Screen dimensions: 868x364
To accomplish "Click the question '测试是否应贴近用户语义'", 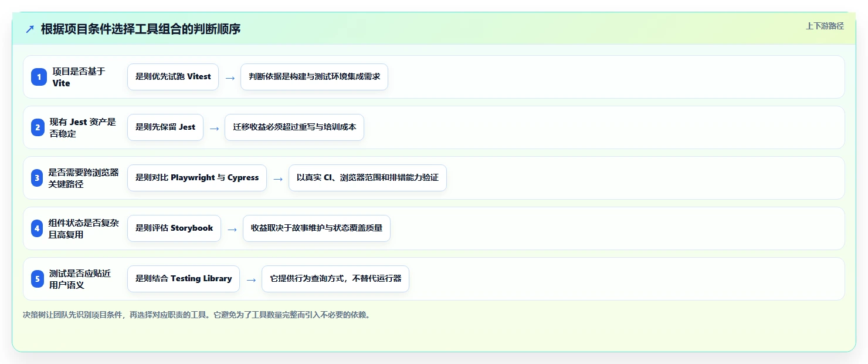I will click(80, 279).
